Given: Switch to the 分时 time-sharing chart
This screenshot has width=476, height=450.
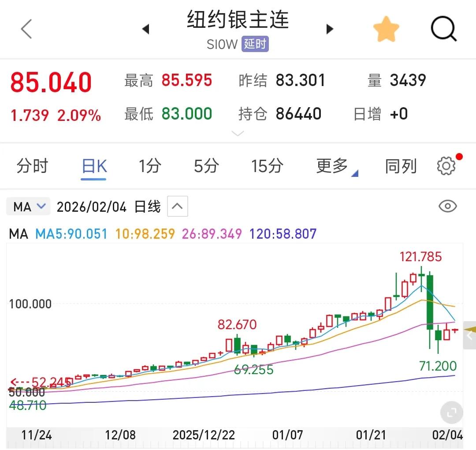Looking at the screenshot, I should [x=31, y=166].
